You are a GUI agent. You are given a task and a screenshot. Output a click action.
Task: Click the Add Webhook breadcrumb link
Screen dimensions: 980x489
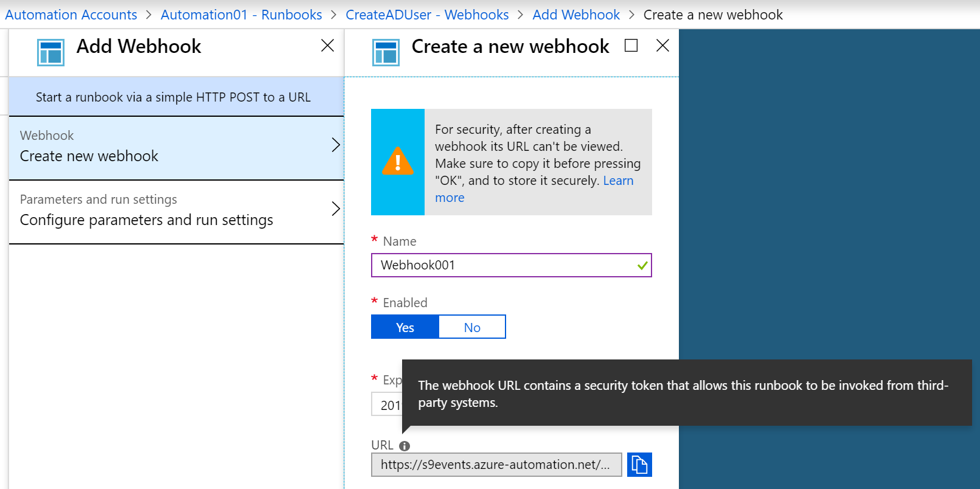(x=576, y=15)
